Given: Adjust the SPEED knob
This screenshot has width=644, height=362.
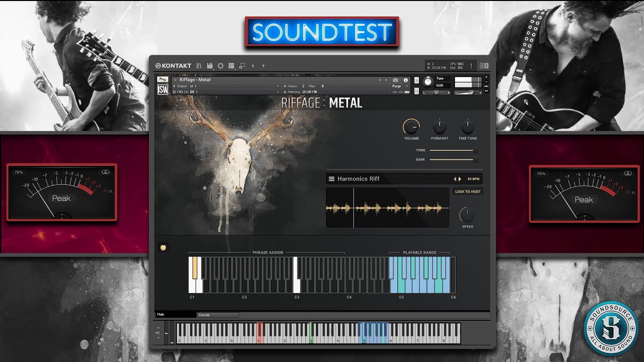Looking at the screenshot, I should (467, 215).
